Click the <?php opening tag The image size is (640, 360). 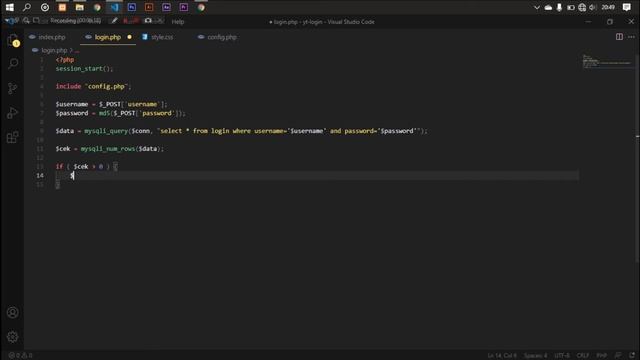click(65, 60)
